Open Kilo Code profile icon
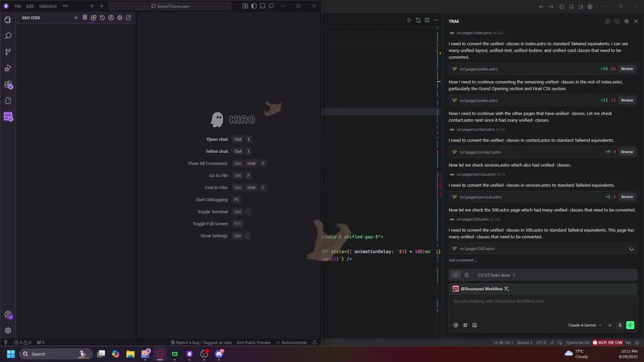644x362 pixels. pyautogui.click(x=111, y=18)
